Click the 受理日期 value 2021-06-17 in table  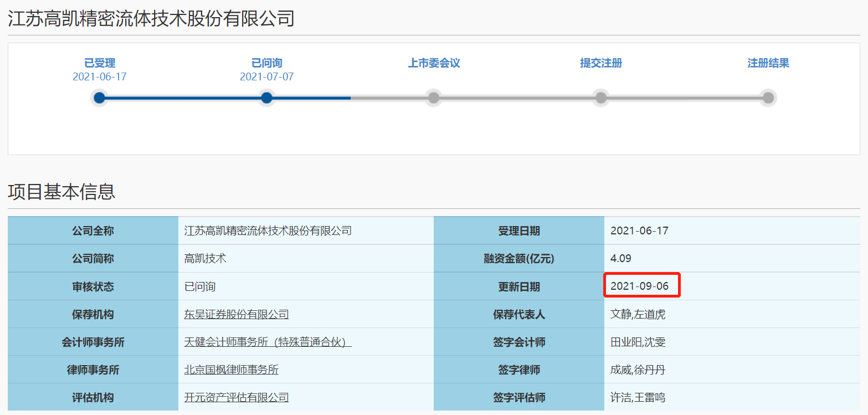[x=639, y=231]
